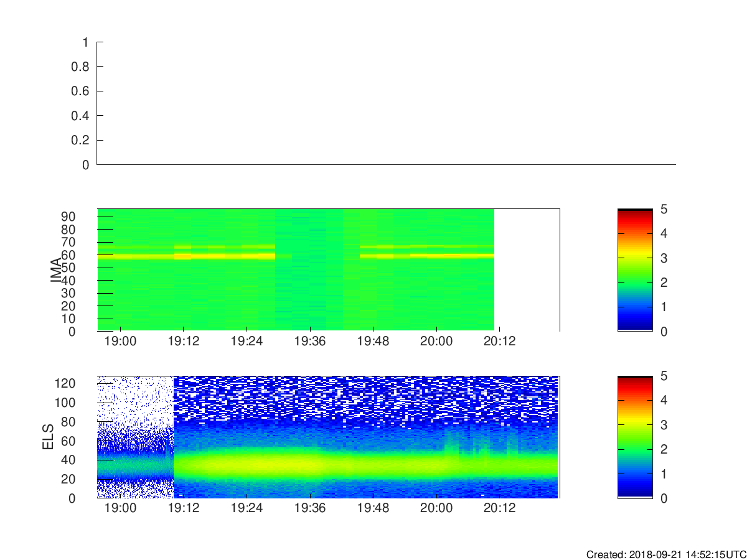Viewport: 747px width, 560px height.
Task: Click inside the IMA spectrogram plot
Action: tap(328, 270)
